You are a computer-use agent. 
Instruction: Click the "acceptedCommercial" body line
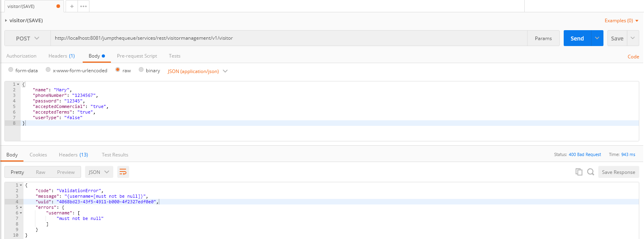point(70,106)
